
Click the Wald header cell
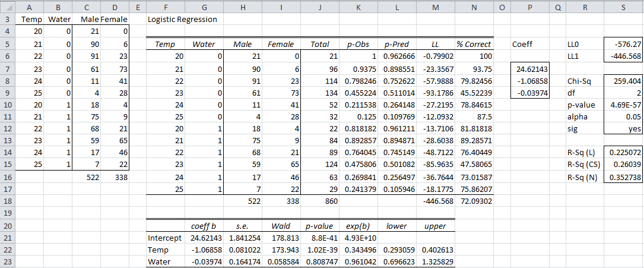pos(280,226)
